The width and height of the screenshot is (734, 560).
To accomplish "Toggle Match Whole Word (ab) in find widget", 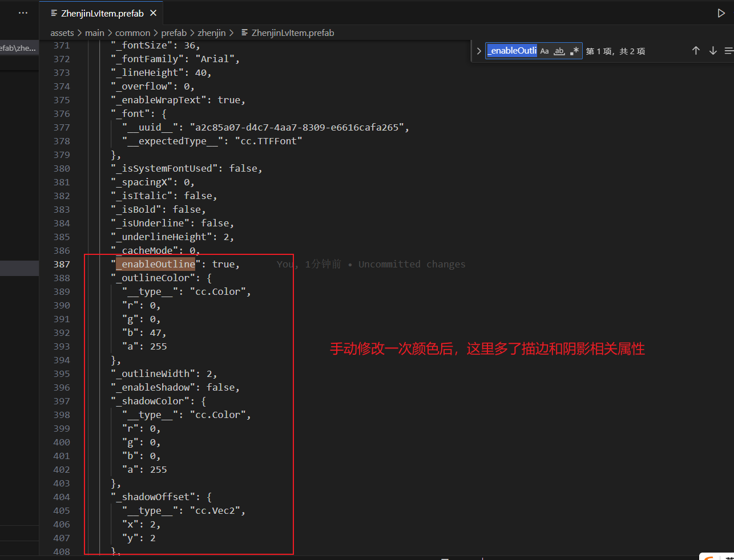I will point(559,51).
